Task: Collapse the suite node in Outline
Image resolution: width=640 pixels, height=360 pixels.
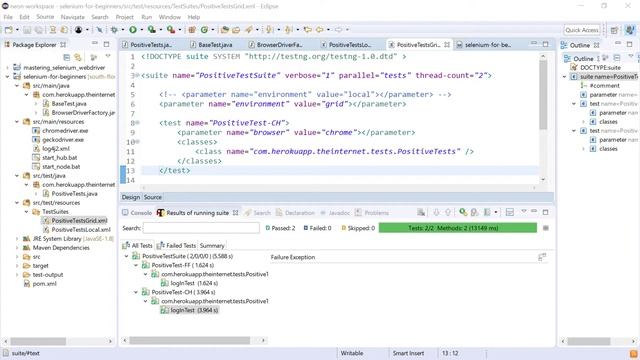Action: coord(564,77)
